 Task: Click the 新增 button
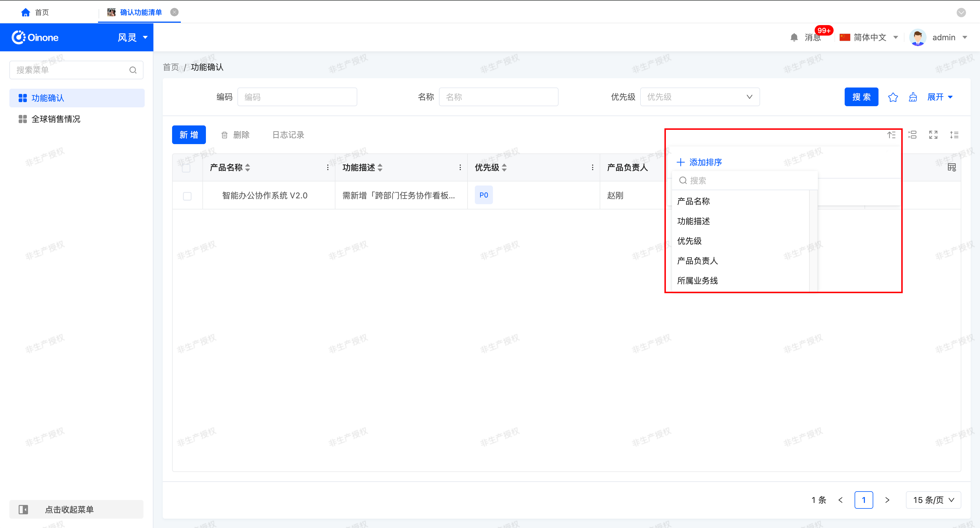click(x=189, y=135)
